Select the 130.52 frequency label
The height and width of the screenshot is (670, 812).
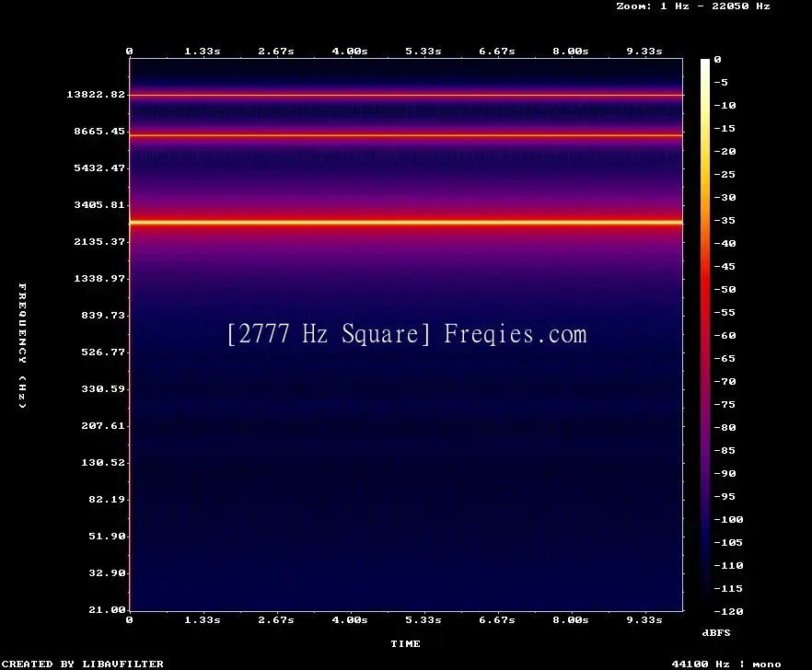103,462
